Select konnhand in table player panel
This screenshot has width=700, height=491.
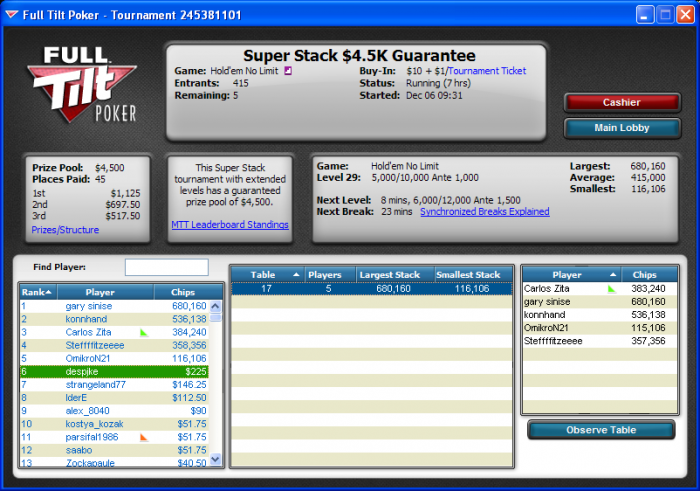point(600,315)
